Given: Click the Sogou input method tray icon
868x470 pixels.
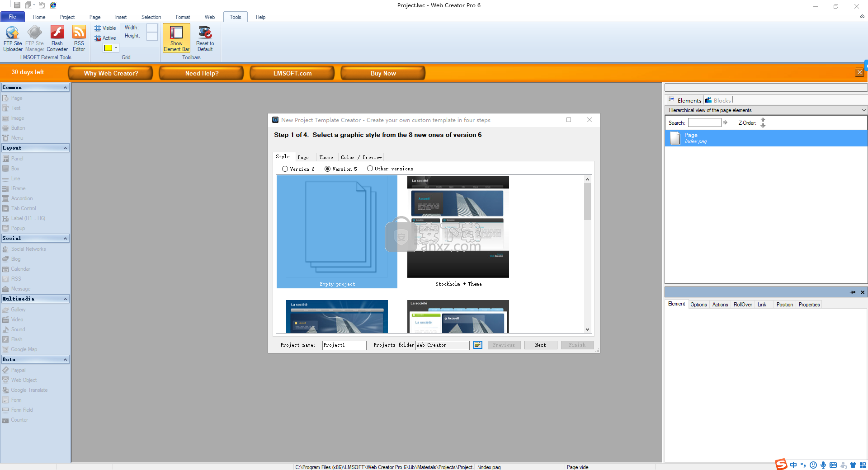Looking at the screenshot, I should point(781,465).
